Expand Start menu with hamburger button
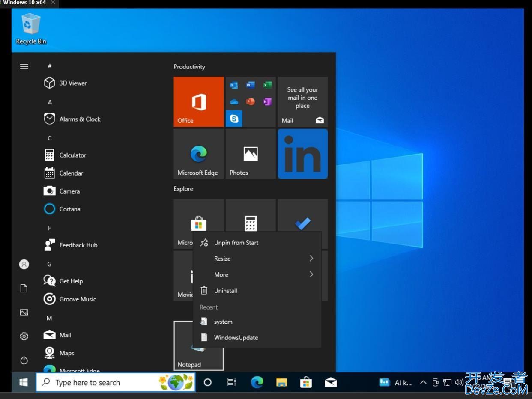Image resolution: width=532 pixels, height=399 pixels. coord(24,66)
